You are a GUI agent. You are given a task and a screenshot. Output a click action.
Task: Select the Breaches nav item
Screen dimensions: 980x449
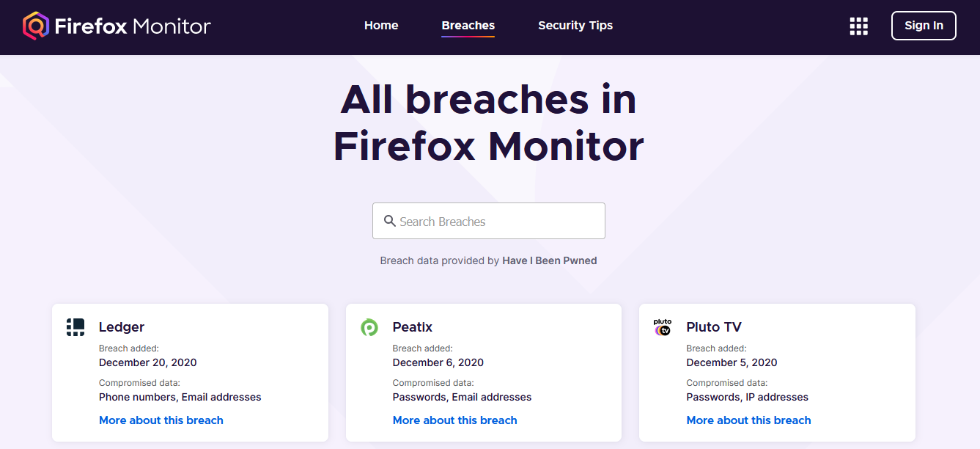468,26
